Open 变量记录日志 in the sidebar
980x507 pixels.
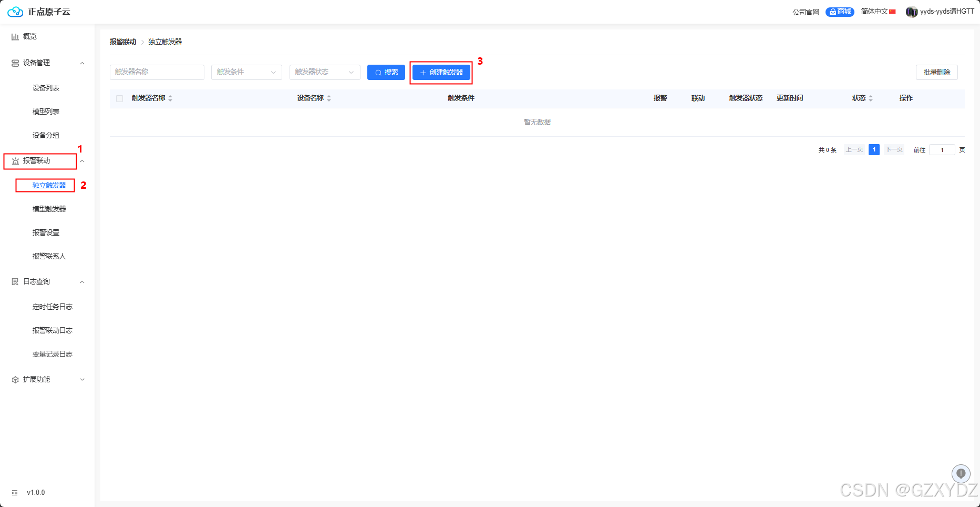(53, 354)
